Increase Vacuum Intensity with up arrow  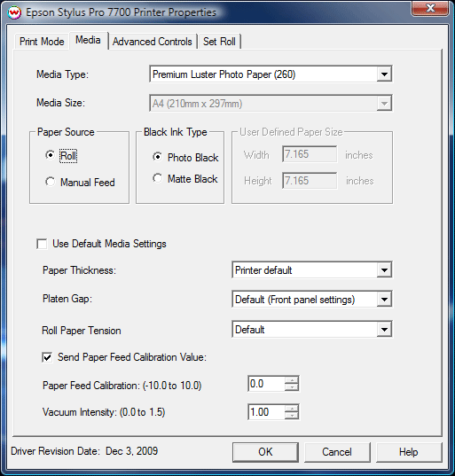(292, 409)
